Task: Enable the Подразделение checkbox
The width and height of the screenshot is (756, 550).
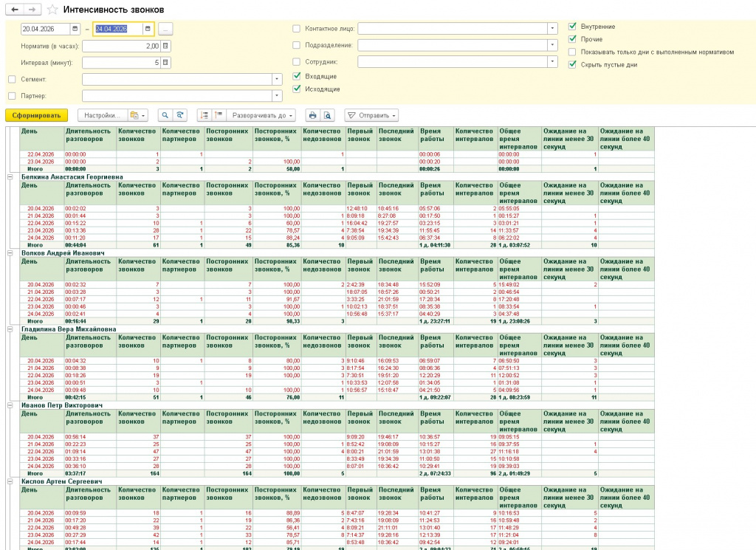Action: tap(296, 45)
